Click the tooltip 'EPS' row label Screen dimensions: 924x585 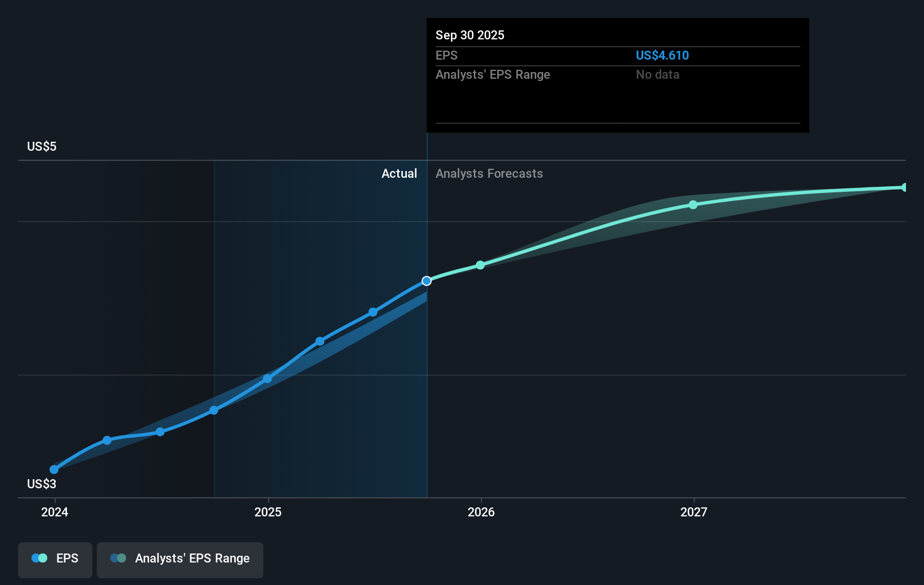(x=446, y=55)
